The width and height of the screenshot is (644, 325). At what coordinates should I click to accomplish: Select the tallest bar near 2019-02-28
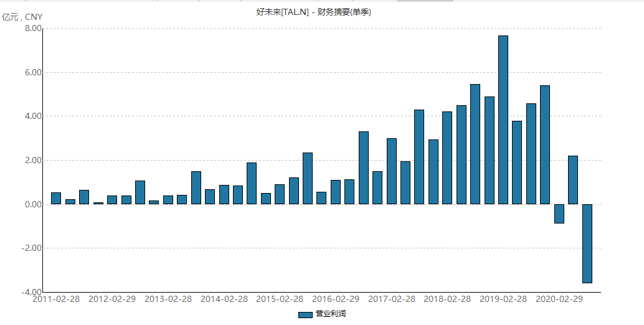pos(503,120)
